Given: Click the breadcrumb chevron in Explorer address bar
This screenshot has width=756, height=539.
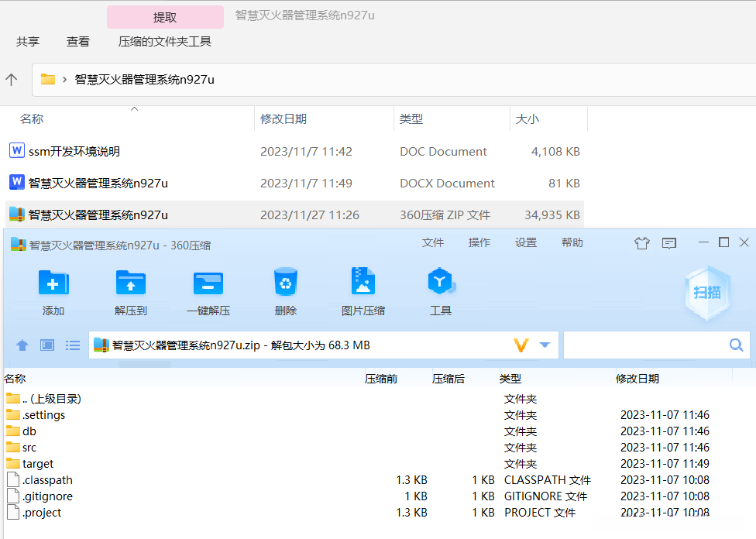Looking at the screenshot, I should [x=64, y=80].
